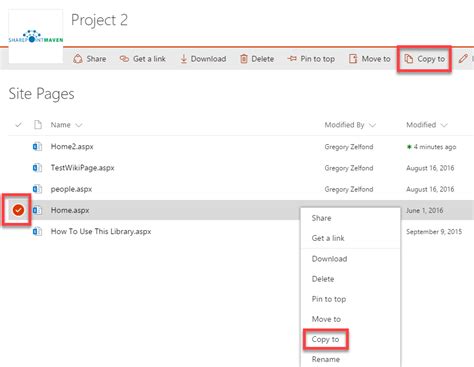474x367 pixels.
Task: Click the Download arrow icon in toolbar
Action: [x=183, y=59]
